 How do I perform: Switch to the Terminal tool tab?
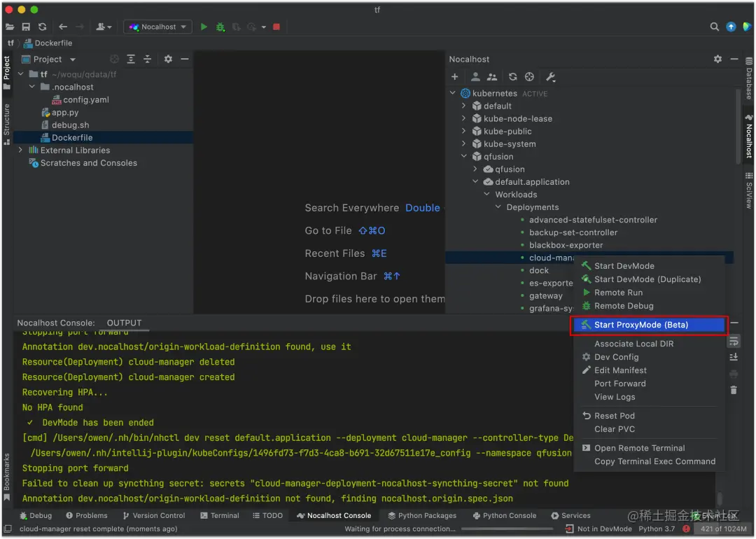[219, 515]
